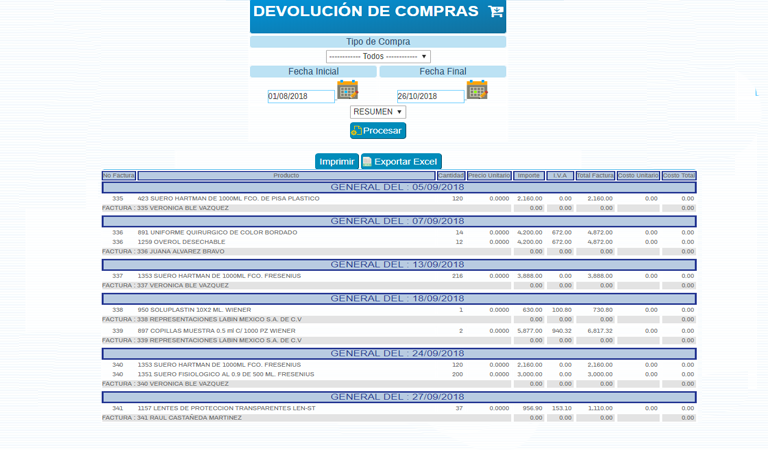Click the I.V.A. column header

pyautogui.click(x=560, y=176)
